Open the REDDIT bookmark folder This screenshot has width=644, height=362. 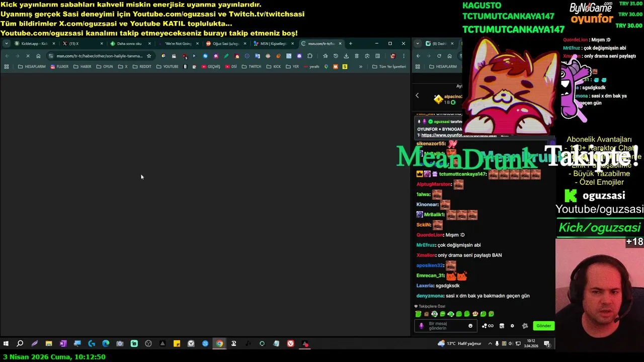pos(142,66)
